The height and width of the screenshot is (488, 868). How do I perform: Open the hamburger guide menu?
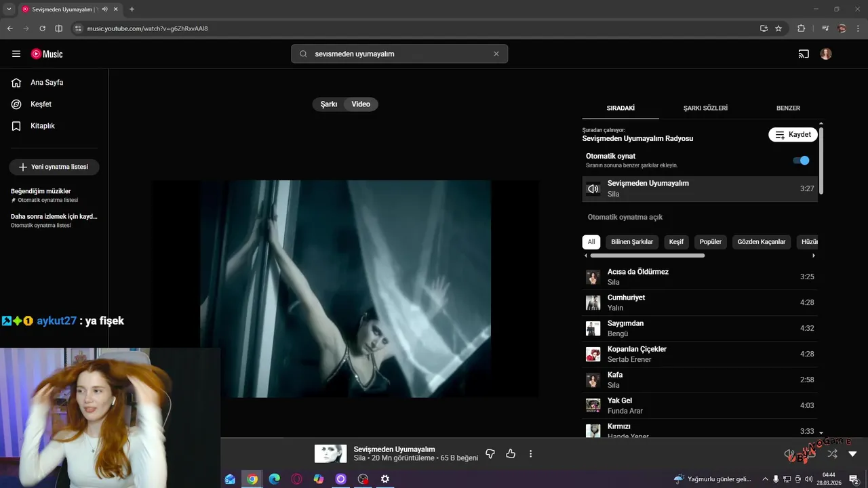(16, 54)
